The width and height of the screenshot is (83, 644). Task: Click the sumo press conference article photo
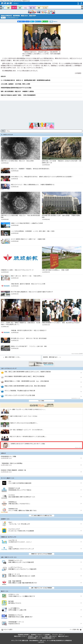click(x=42, y=37)
